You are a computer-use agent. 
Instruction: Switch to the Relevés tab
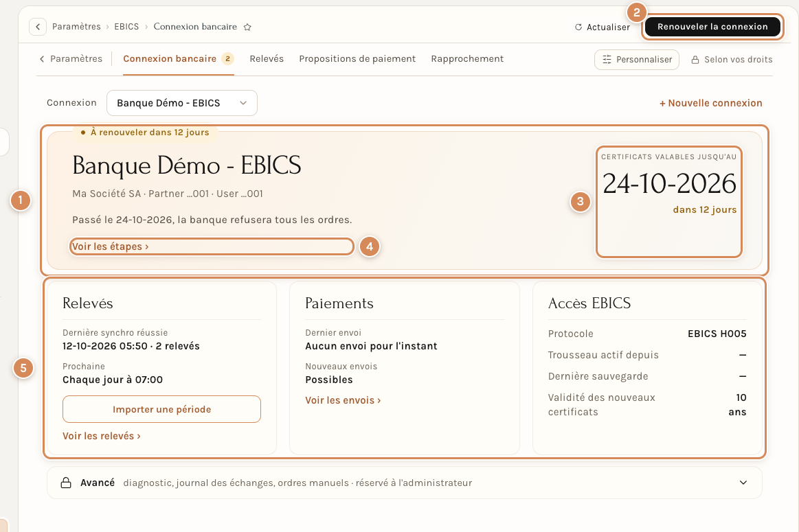click(267, 58)
